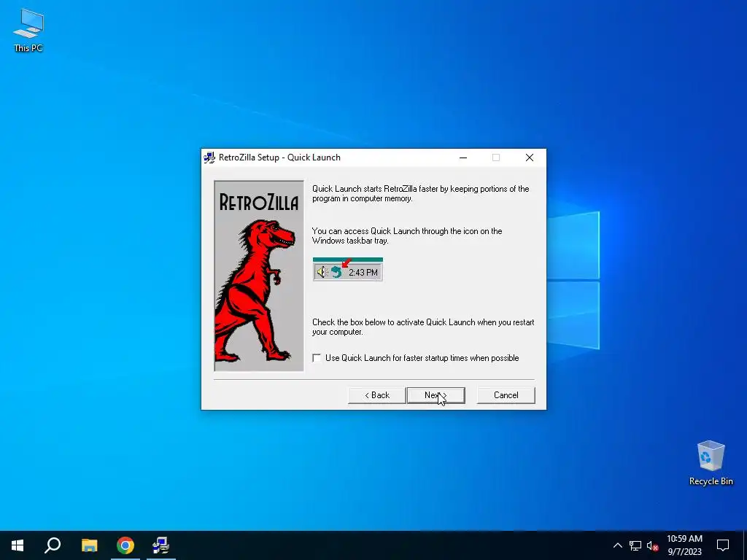This screenshot has width=747, height=560.
Task: Click the Quick Launch tray example image
Action: tap(348, 270)
